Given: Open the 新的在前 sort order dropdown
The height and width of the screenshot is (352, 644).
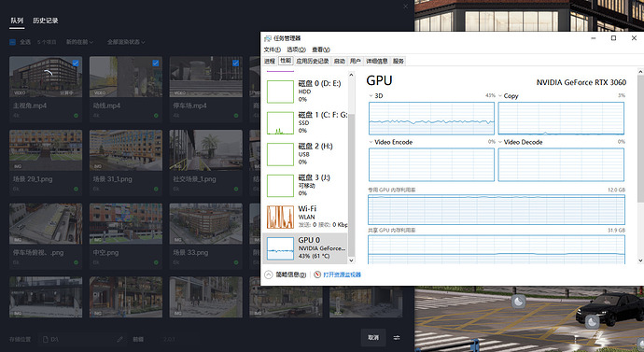Looking at the screenshot, I should [x=79, y=42].
